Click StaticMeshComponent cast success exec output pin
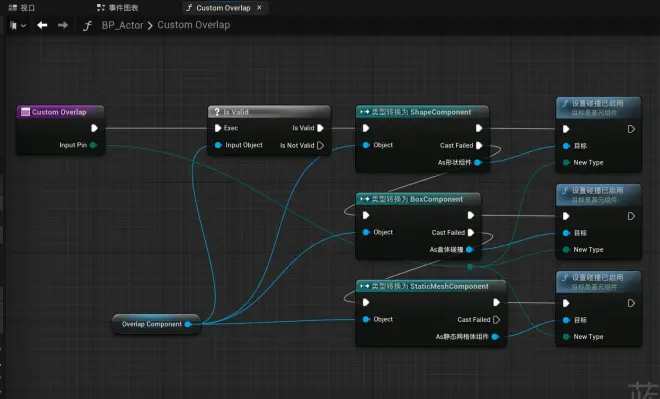Image resolution: width=660 pixels, height=399 pixels. tap(496, 302)
